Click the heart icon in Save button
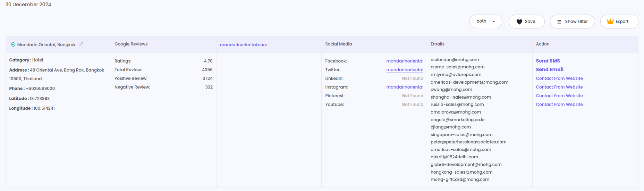The height and width of the screenshot is (191, 644). [x=519, y=22]
